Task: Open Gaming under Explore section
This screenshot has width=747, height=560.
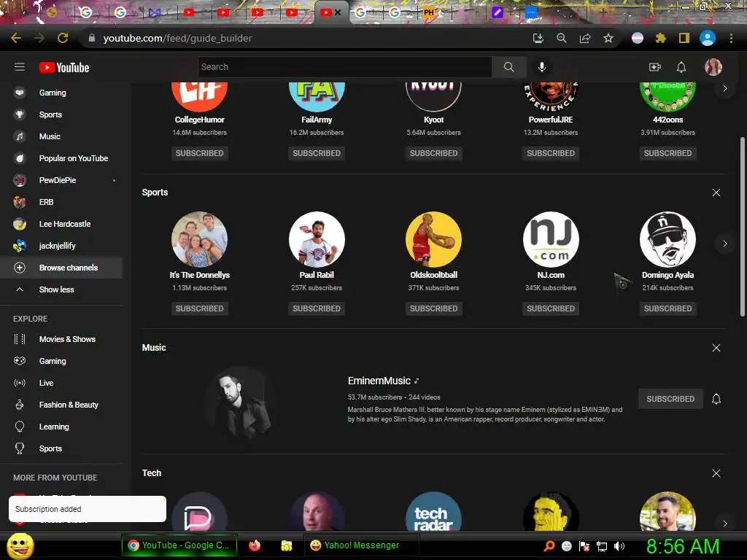Action: point(62,362)
